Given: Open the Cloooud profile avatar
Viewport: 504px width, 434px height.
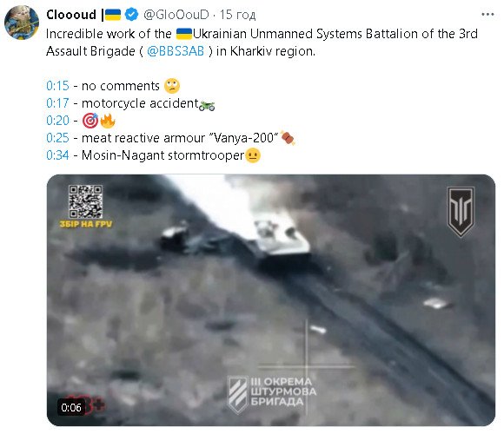Looking at the screenshot, I should click(22, 23).
